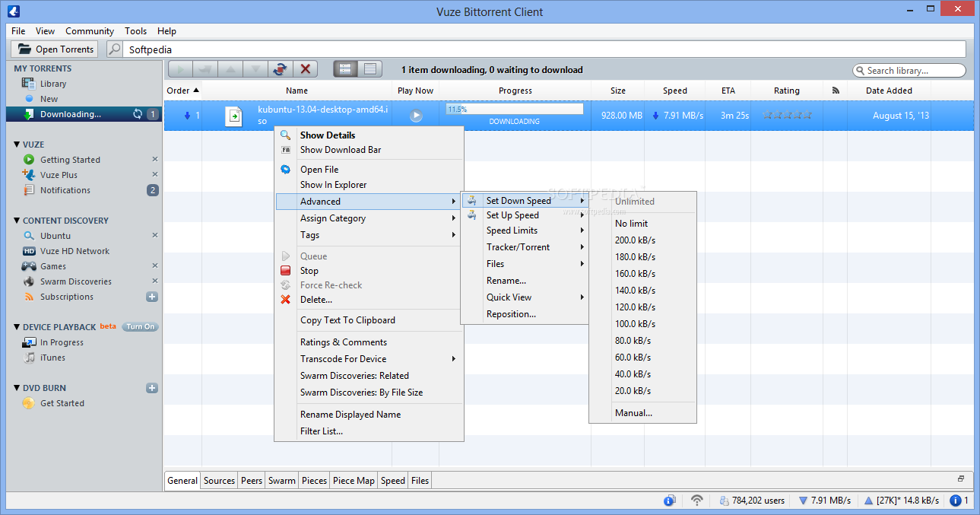Click the Open Torrents button
This screenshot has width=980, height=515.
click(x=55, y=49)
